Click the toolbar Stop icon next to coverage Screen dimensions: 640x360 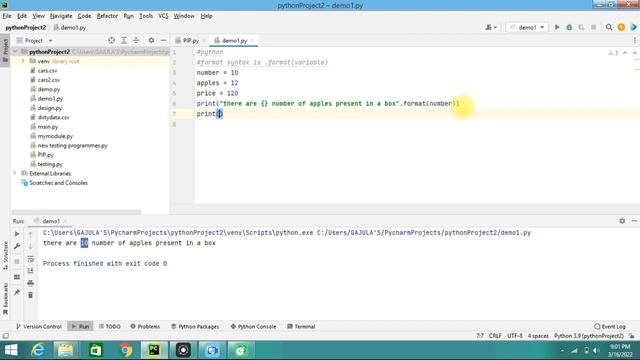pyautogui.click(x=593, y=27)
